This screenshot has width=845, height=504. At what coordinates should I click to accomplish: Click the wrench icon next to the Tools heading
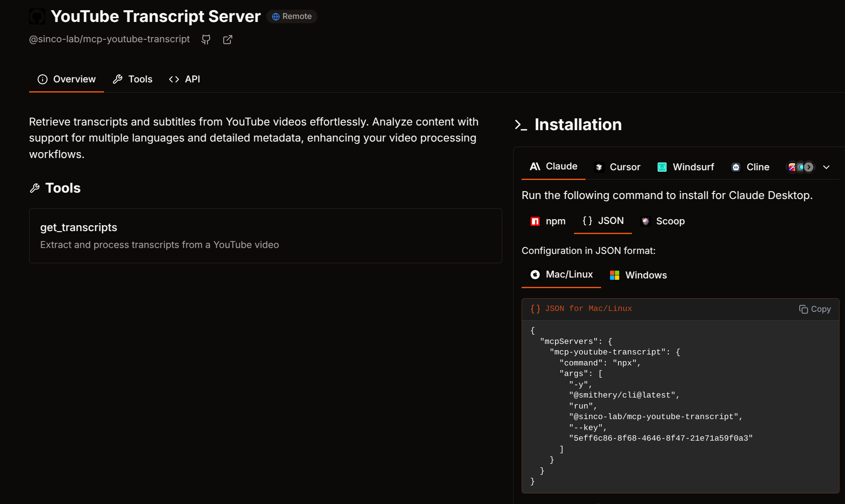point(35,188)
